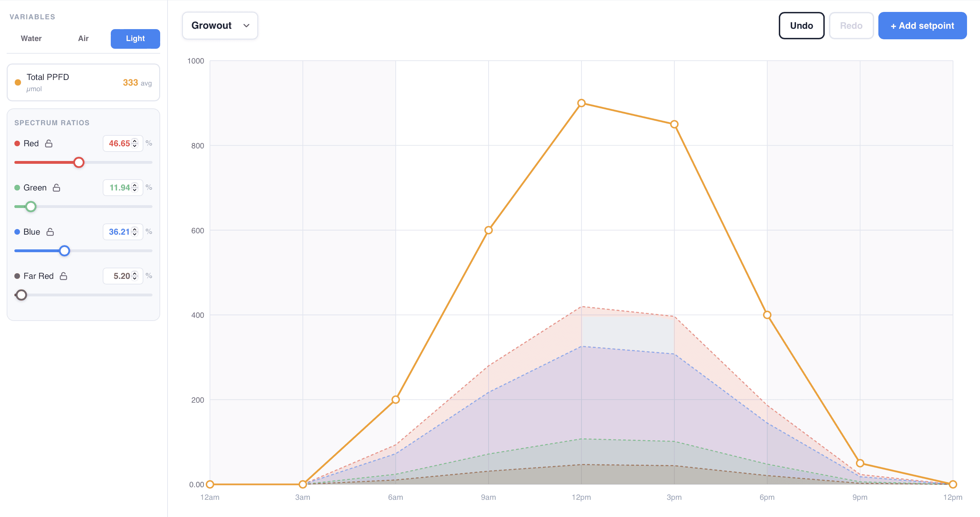Click the Green percentage stepper arrows
The height and width of the screenshot is (517, 980).
pos(135,188)
